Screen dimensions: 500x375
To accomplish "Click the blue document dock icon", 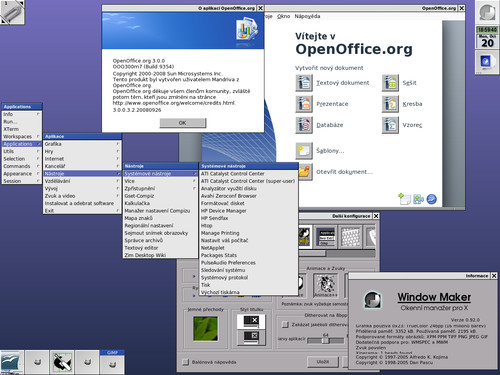I will pyautogui.click(x=487, y=62).
